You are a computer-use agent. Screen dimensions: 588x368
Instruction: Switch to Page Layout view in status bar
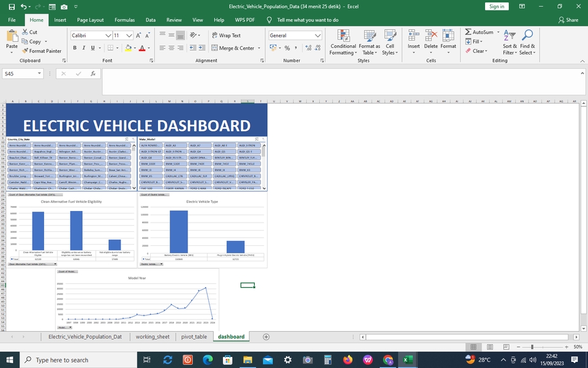(x=490, y=347)
